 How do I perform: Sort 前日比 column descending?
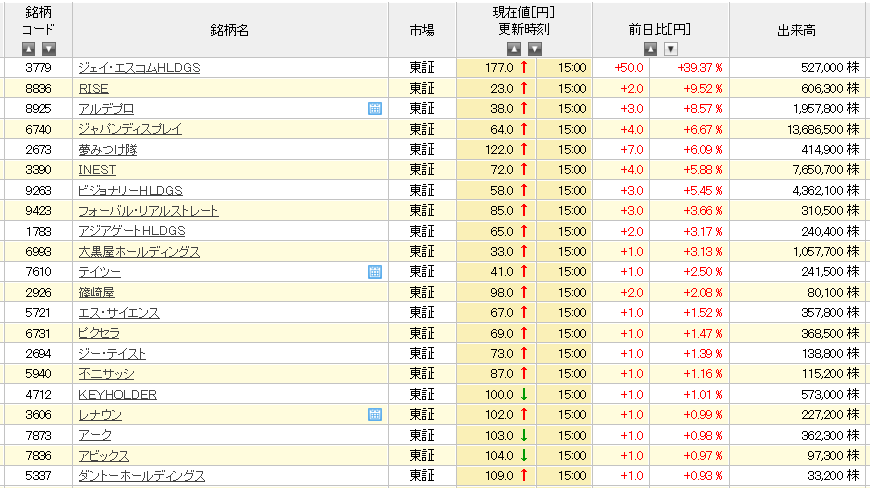click(x=671, y=49)
